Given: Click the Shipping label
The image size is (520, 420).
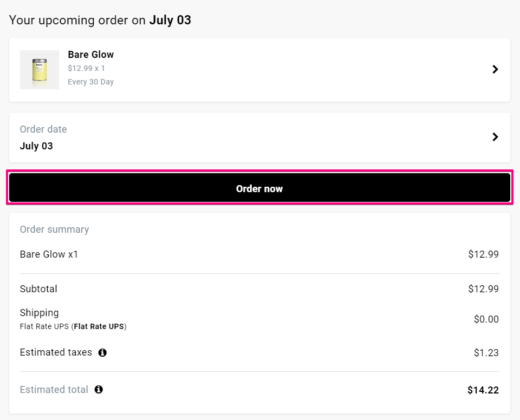Looking at the screenshot, I should [39, 312].
